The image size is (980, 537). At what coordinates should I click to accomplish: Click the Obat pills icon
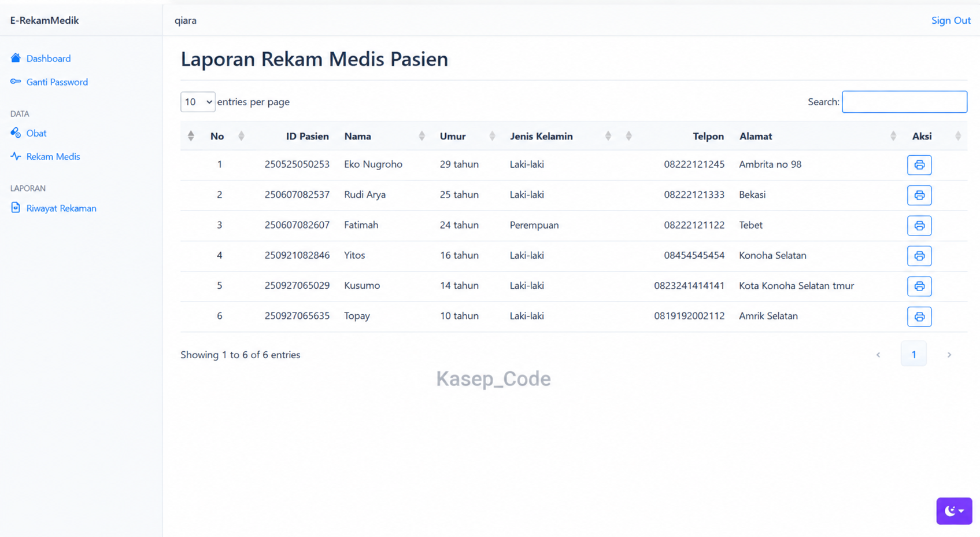(x=16, y=133)
